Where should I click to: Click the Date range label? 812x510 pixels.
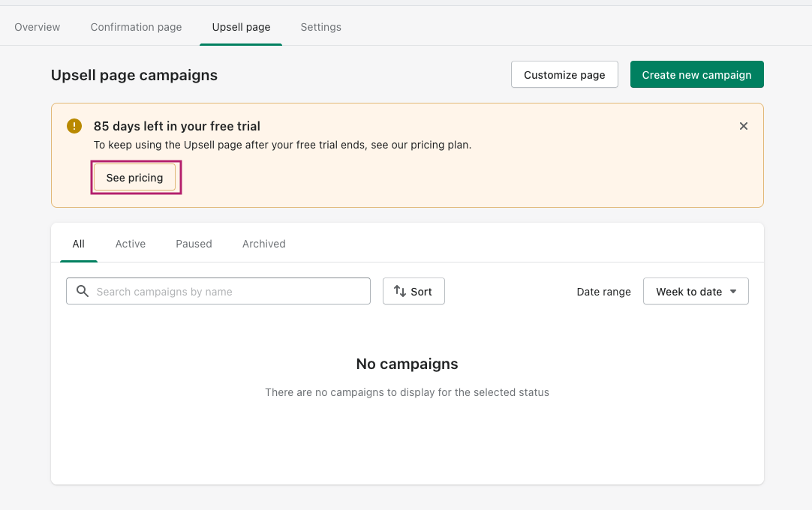603,292
